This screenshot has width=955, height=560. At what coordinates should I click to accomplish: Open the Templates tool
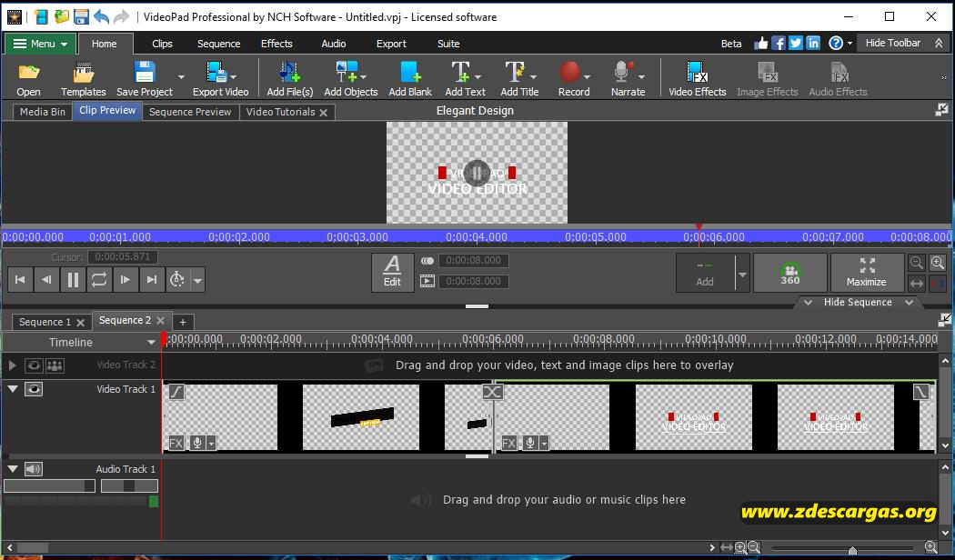(x=84, y=79)
